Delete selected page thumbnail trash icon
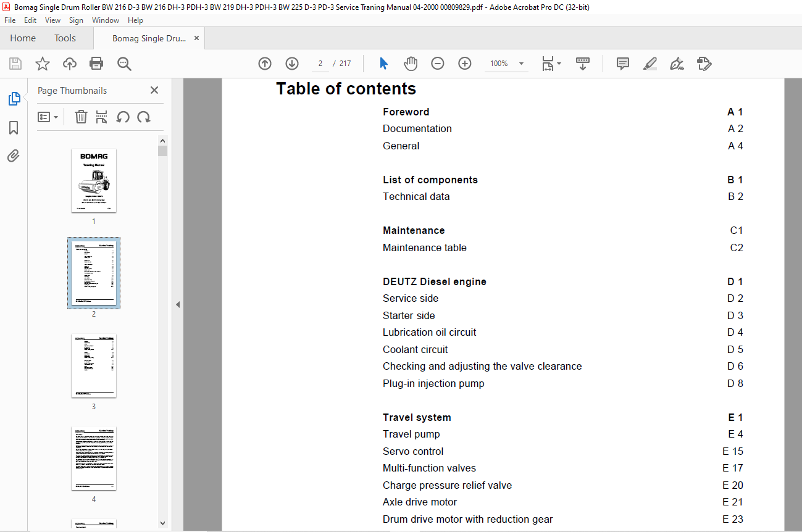Screen dimensions: 802x532 [x=81, y=117]
